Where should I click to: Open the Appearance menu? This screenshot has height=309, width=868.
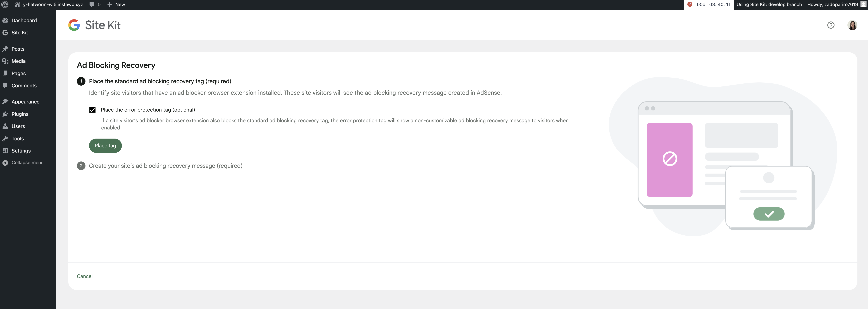pos(25,101)
